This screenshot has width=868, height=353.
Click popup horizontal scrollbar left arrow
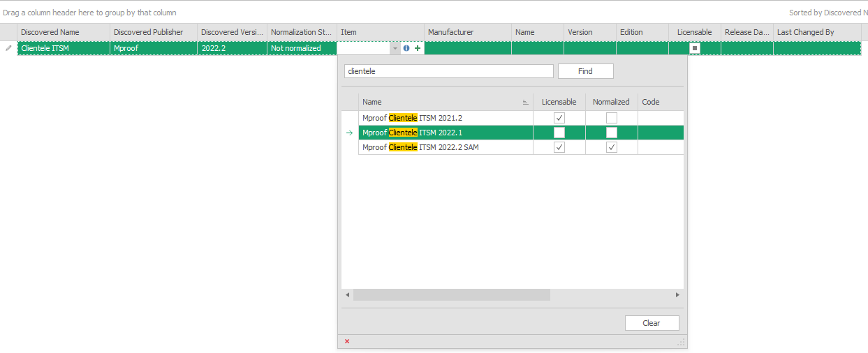[x=347, y=295]
